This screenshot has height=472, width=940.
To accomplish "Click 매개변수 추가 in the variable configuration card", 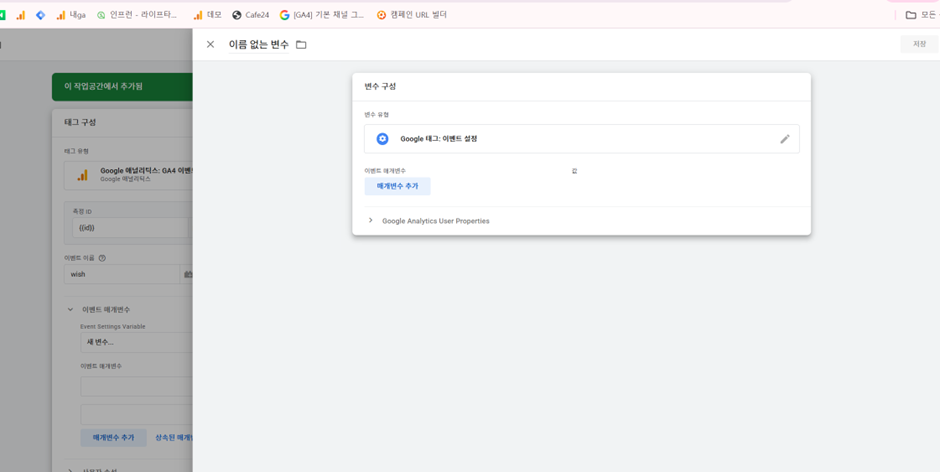I will (x=397, y=186).
